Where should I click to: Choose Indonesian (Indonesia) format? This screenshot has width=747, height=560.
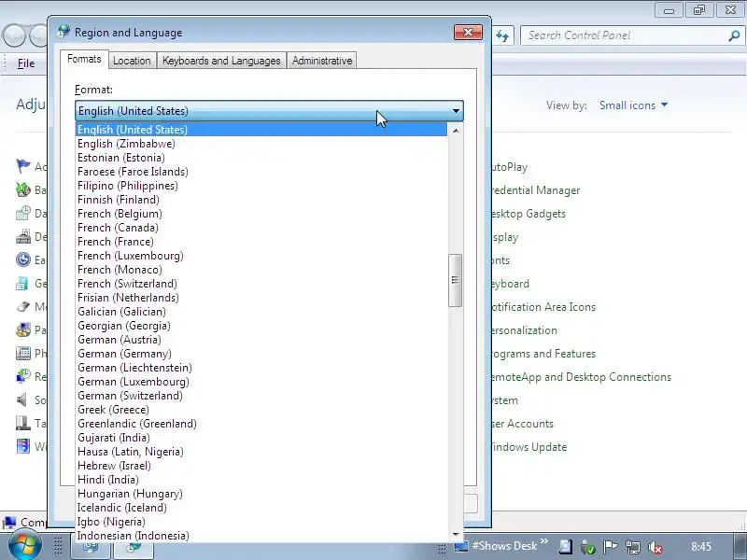(x=261, y=536)
